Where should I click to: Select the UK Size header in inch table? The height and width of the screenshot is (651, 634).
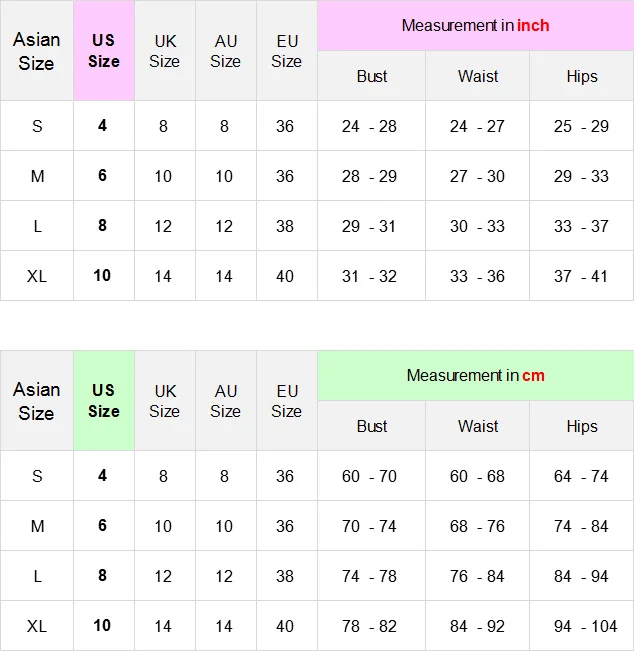[165, 51]
